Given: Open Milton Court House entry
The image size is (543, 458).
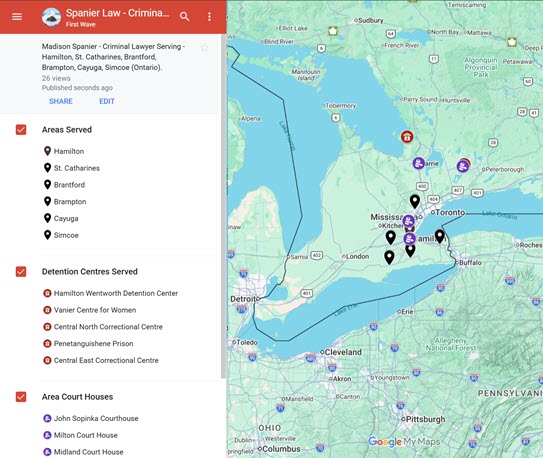Looking at the screenshot, I should click(x=80, y=435).
